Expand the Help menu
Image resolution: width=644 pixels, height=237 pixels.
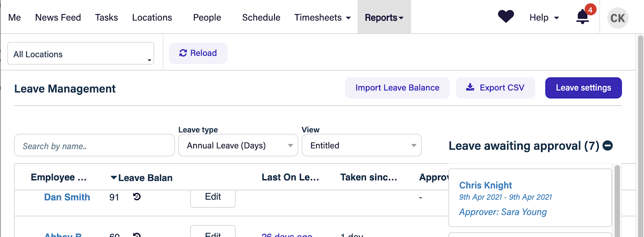544,18
